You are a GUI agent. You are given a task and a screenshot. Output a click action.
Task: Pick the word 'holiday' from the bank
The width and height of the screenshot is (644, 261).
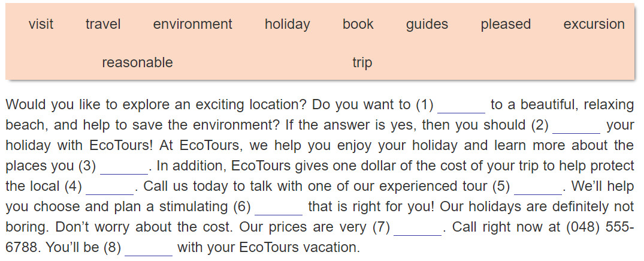(288, 24)
